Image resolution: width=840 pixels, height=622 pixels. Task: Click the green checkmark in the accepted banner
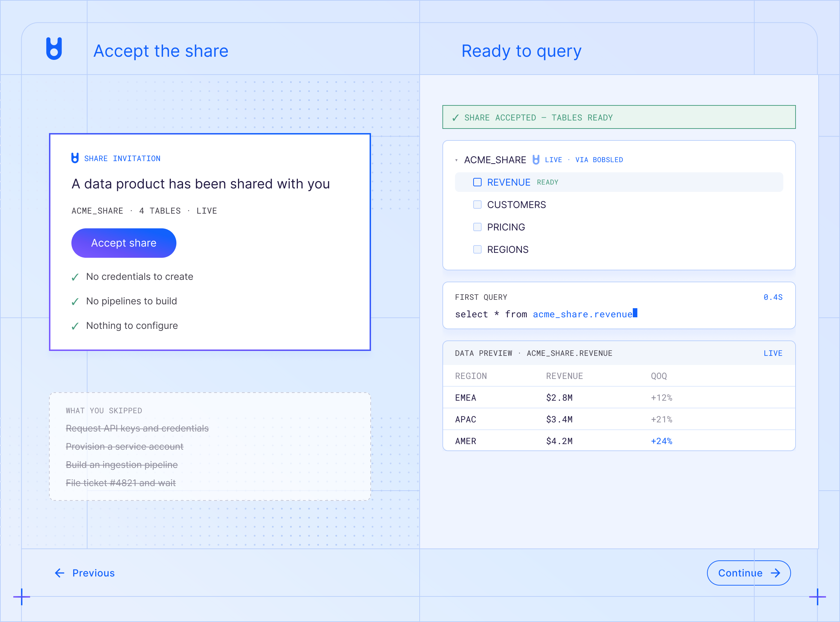coord(455,118)
